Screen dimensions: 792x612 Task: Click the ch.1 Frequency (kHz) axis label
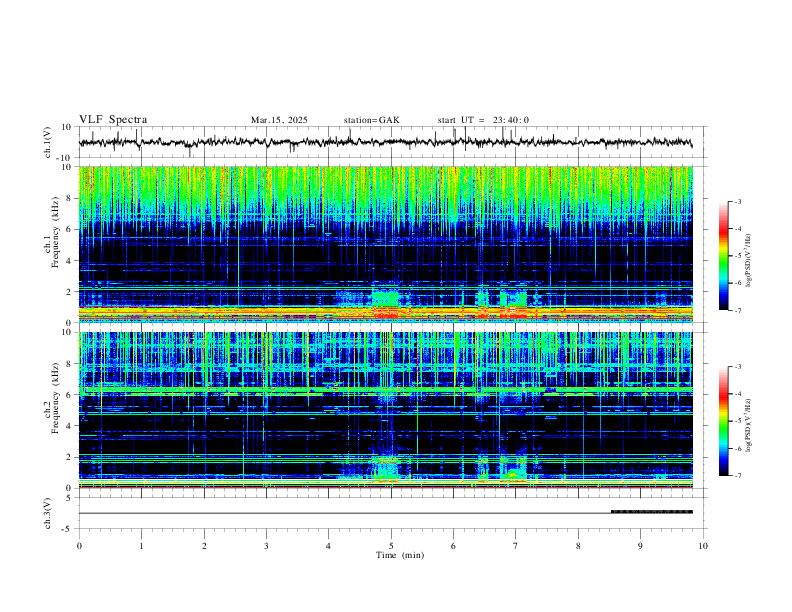click(x=52, y=244)
